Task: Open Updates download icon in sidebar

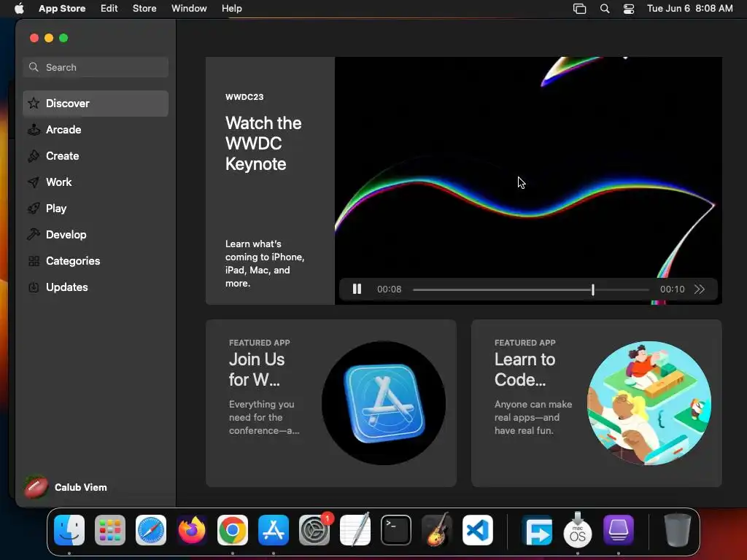Action: [x=34, y=287]
